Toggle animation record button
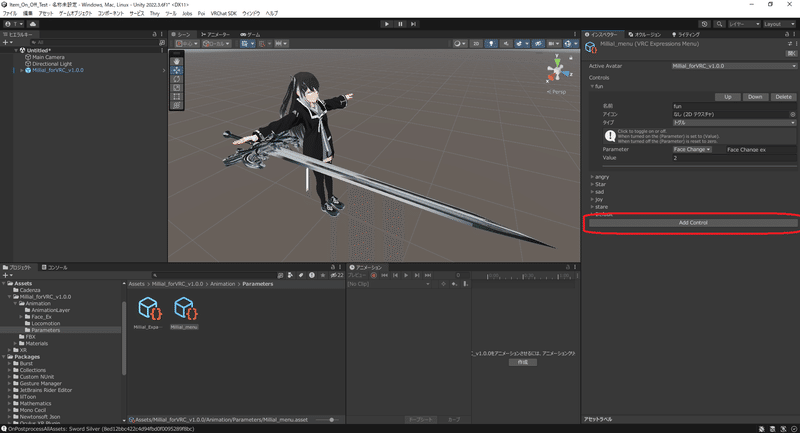800x433 pixels. 373,275
